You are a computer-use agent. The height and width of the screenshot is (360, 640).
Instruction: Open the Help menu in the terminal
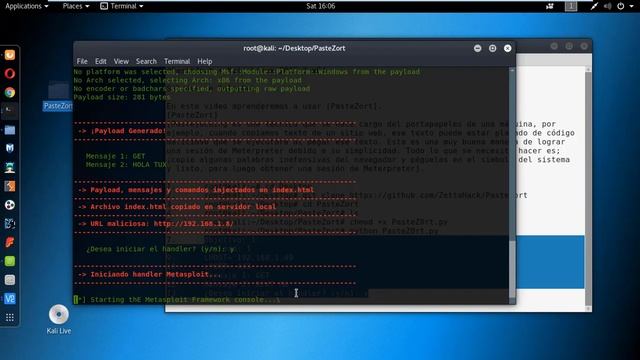tap(204, 61)
